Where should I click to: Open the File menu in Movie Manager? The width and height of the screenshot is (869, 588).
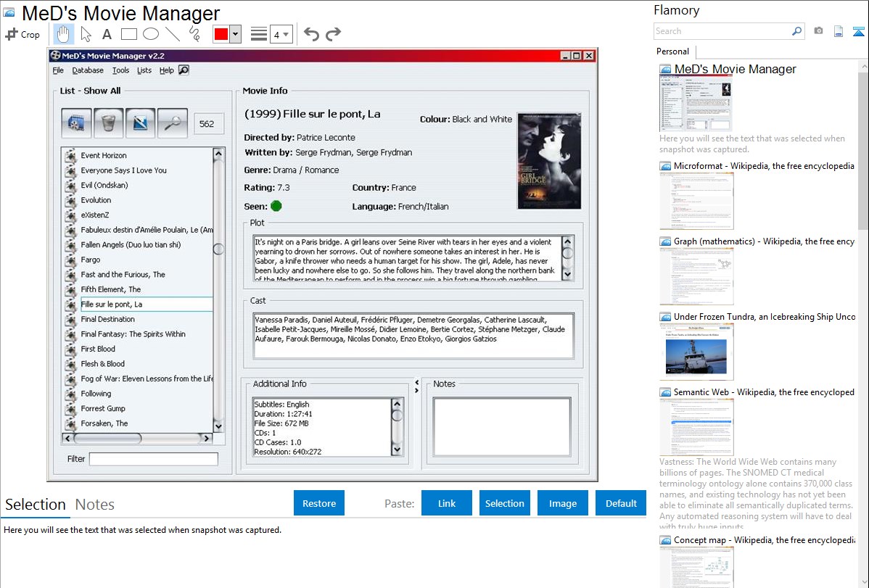57,70
